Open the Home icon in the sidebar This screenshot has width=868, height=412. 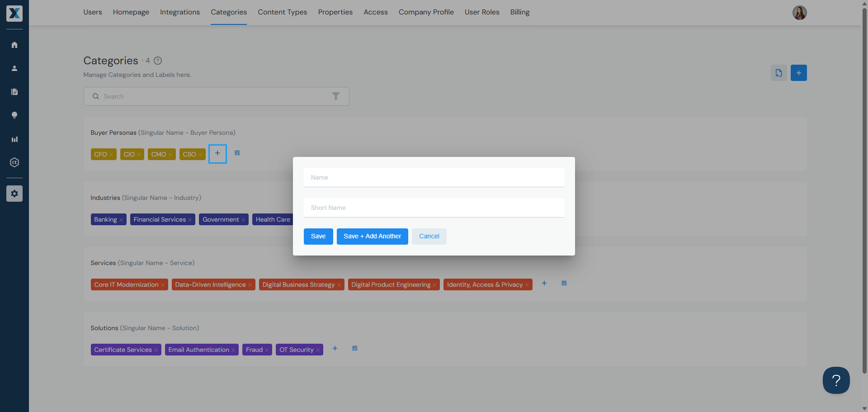click(x=14, y=45)
